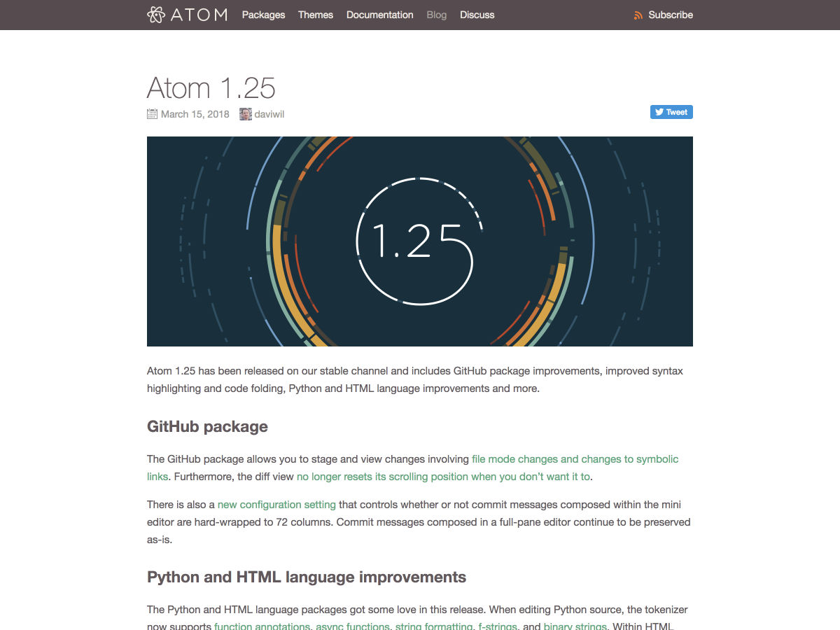Follow the new configuration setting link
Screen dimensions: 840x630
click(x=276, y=505)
